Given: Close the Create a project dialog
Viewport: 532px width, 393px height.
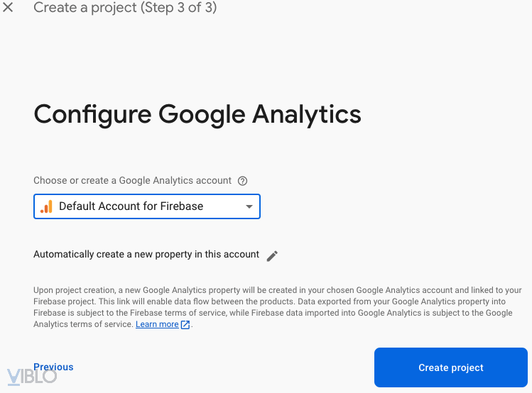Looking at the screenshot, I should click(9, 9).
